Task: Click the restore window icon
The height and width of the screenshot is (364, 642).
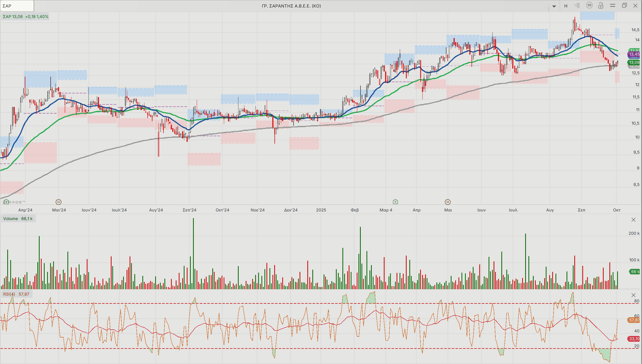Action: coord(624,6)
